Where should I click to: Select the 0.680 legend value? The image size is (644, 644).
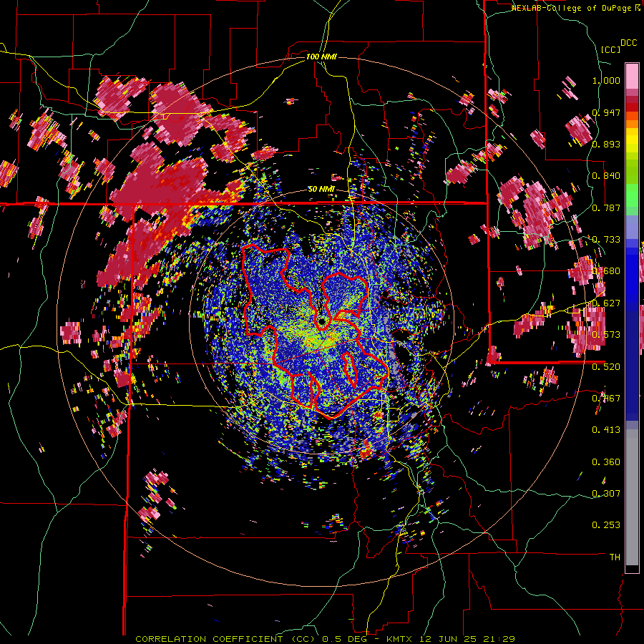coord(606,271)
